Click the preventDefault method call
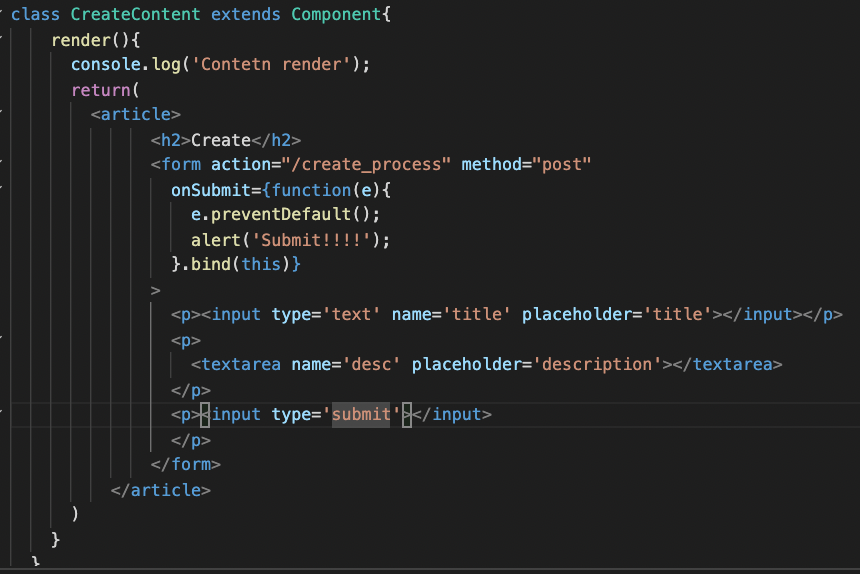The height and width of the screenshot is (574, 860). tap(281, 214)
